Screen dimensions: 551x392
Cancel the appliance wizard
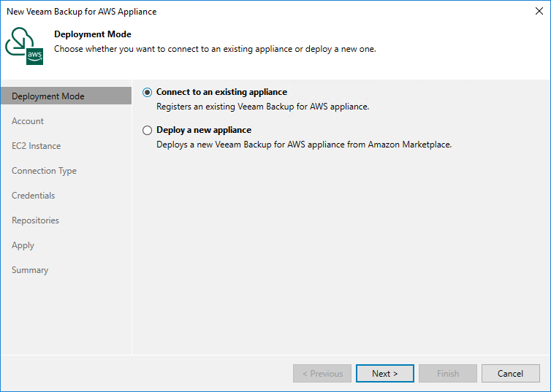(x=510, y=374)
